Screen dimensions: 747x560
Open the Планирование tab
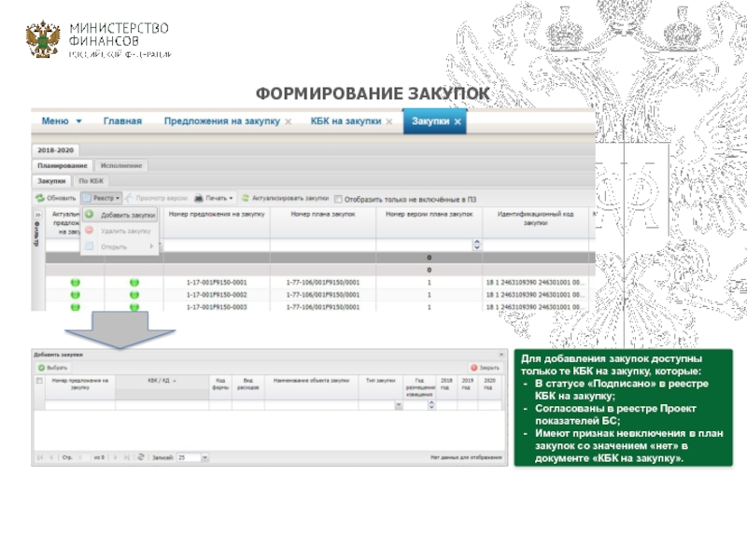[x=63, y=165]
